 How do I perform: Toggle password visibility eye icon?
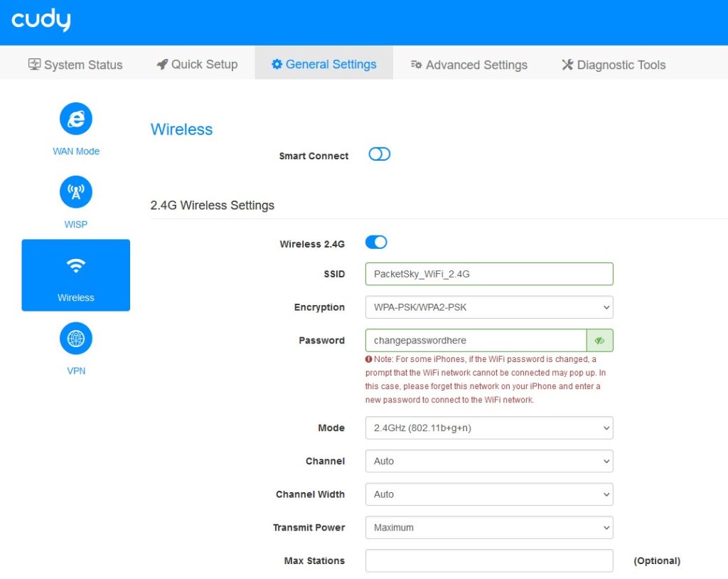coord(599,341)
